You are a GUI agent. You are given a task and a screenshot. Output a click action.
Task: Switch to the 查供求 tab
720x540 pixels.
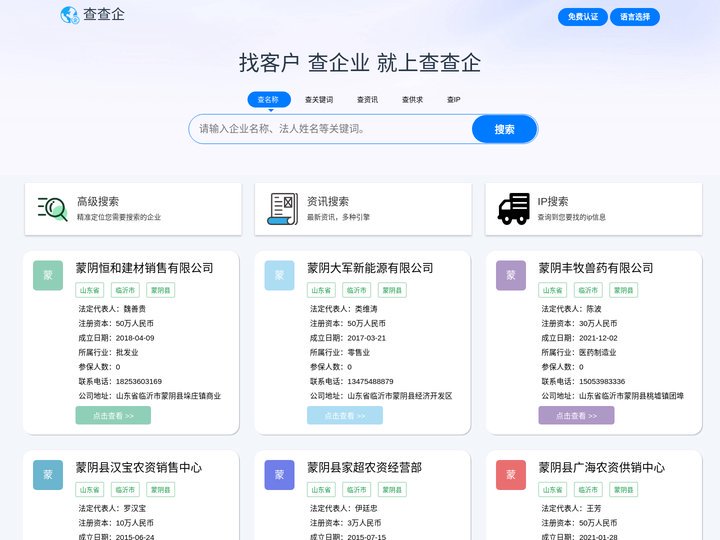click(x=412, y=100)
